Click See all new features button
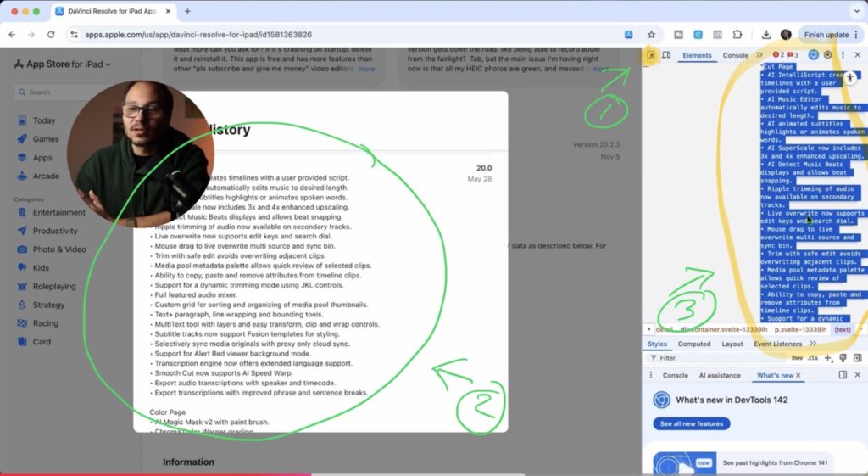 tap(692, 424)
